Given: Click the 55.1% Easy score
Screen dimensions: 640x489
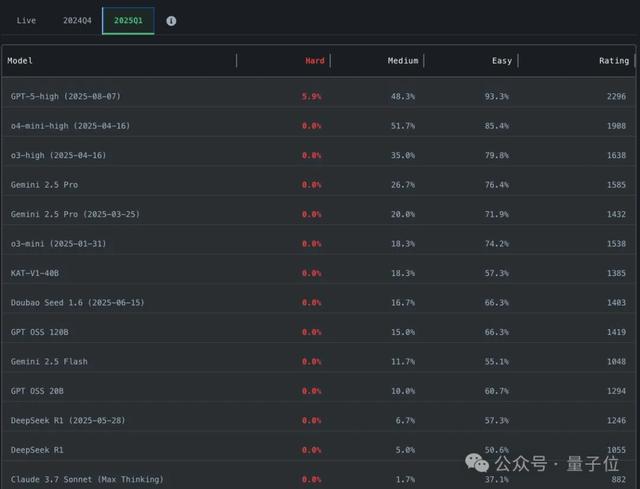Looking at the screenshot, I should click(497, 361).
